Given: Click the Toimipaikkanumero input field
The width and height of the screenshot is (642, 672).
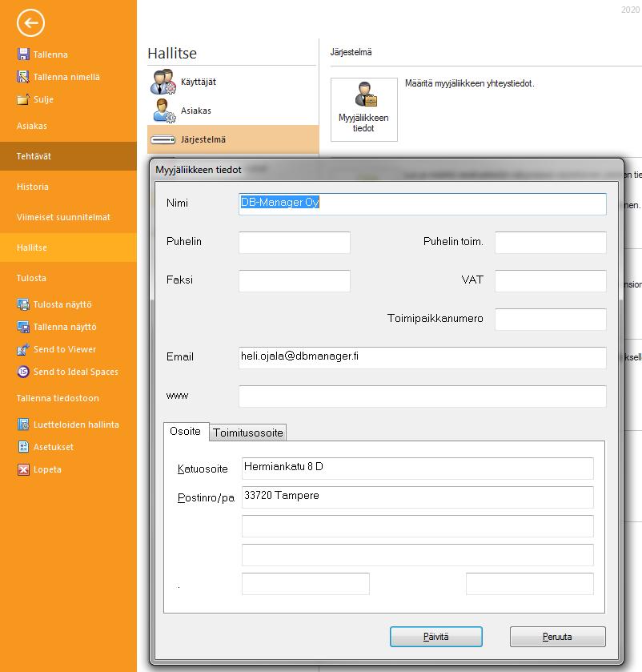Looking at the screenshot, I should coord(551,320).
